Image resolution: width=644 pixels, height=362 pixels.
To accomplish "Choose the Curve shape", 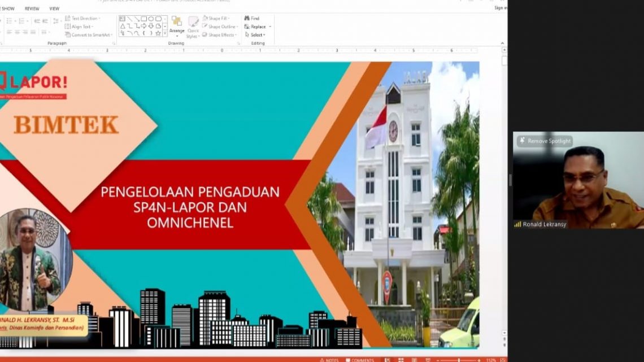I will [x=137, y=34].
